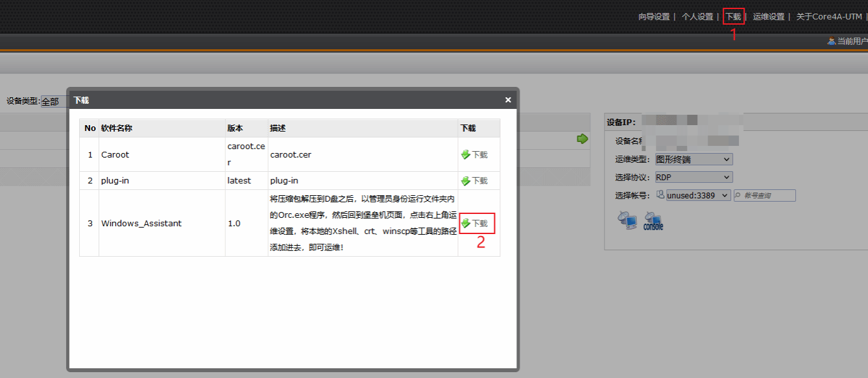Launch the remote desktop connection icon
The height and width of the screenshot is (378, 868).
tap(627, 220)
